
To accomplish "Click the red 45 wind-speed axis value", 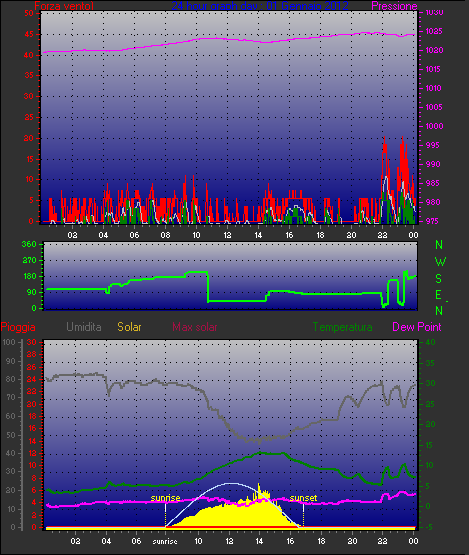I will pos(29,35).
